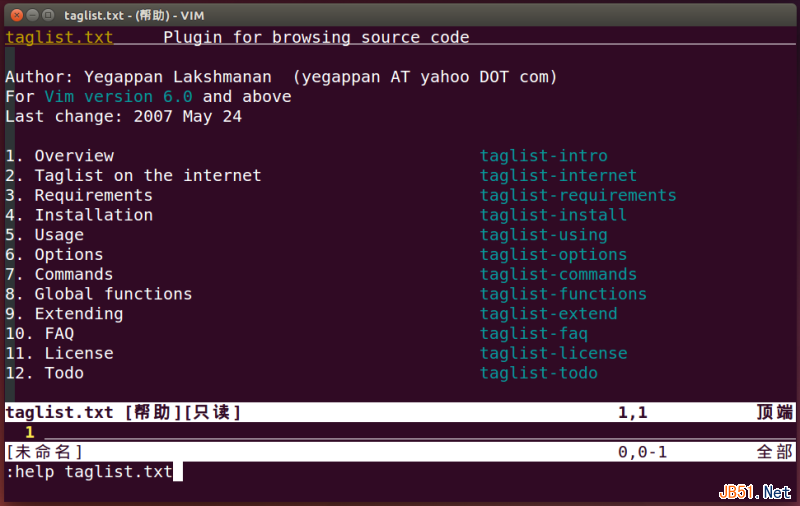Click the taglist.txt help window status bar
The image size is (800, 506).
(300, 412)
